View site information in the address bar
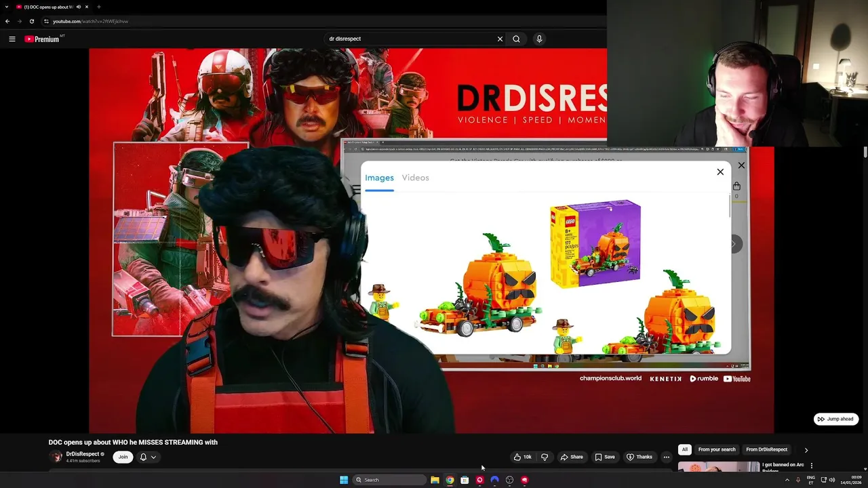 tap(46, 21)
